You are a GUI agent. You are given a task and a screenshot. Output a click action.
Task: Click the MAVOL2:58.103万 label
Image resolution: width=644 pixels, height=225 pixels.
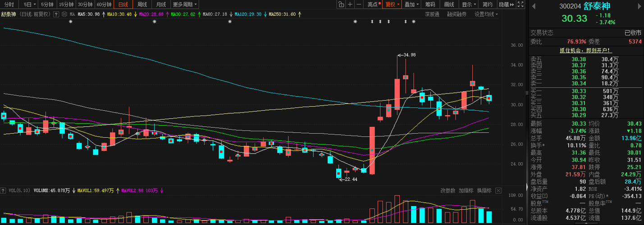tap(140, 191)
